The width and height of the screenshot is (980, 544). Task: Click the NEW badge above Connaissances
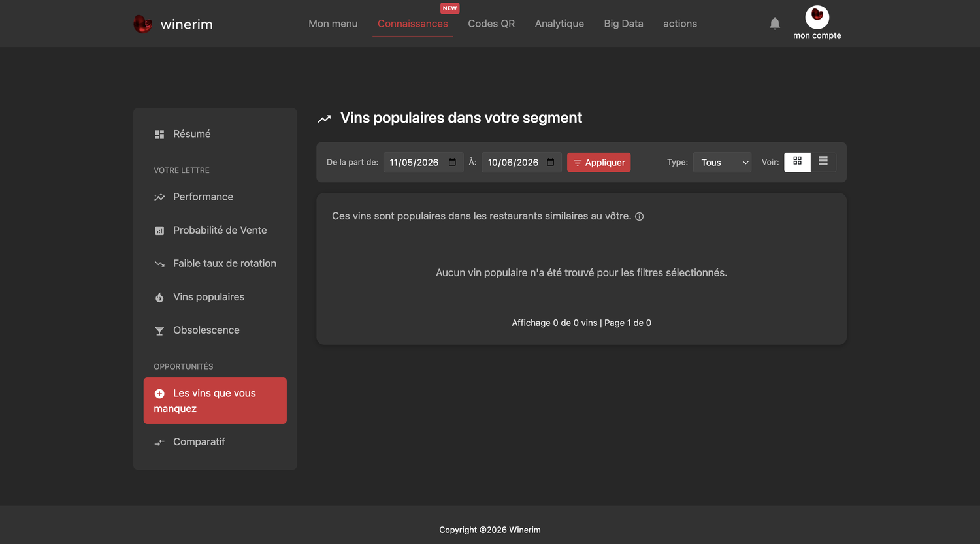(x=449, y=8)
